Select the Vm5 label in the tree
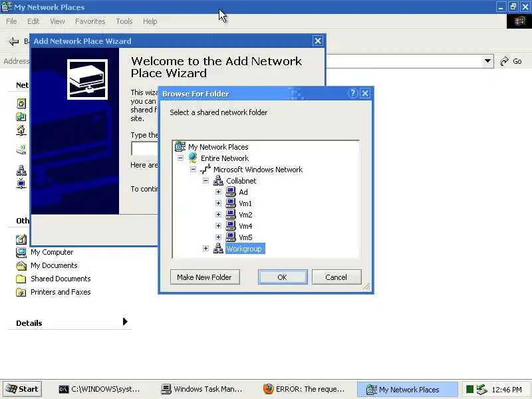The height and width of the screenshot is (399, 532). tap(245, 237)
